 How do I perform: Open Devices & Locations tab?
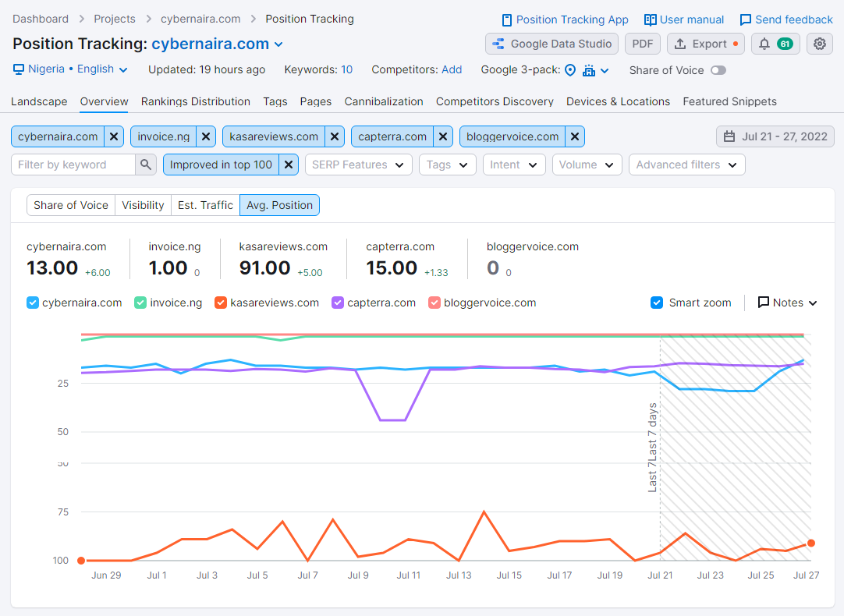click(x=618, y=101)
